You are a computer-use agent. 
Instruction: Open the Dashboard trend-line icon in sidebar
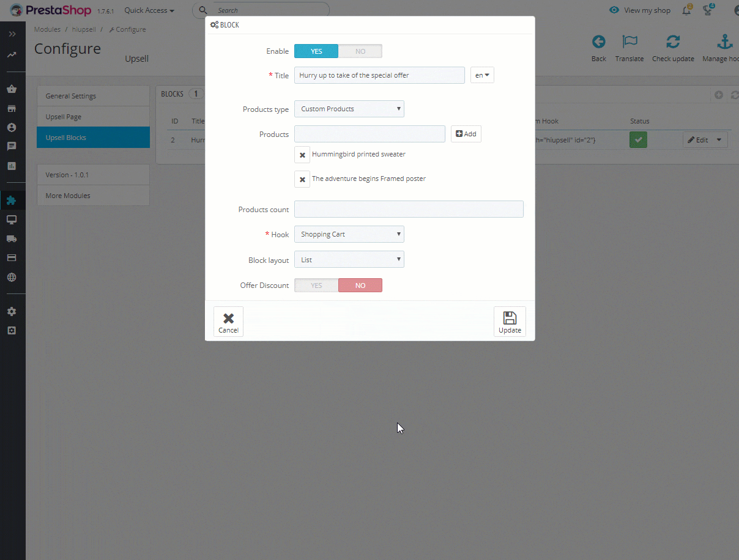pyautogui.click(x=12, y=54)
